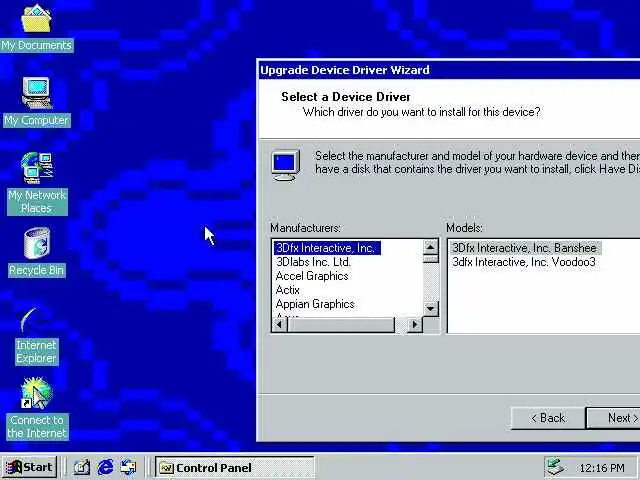The image size is (640, 480).
Task: Select Actix manufacturer
Action: pos(288,290)
